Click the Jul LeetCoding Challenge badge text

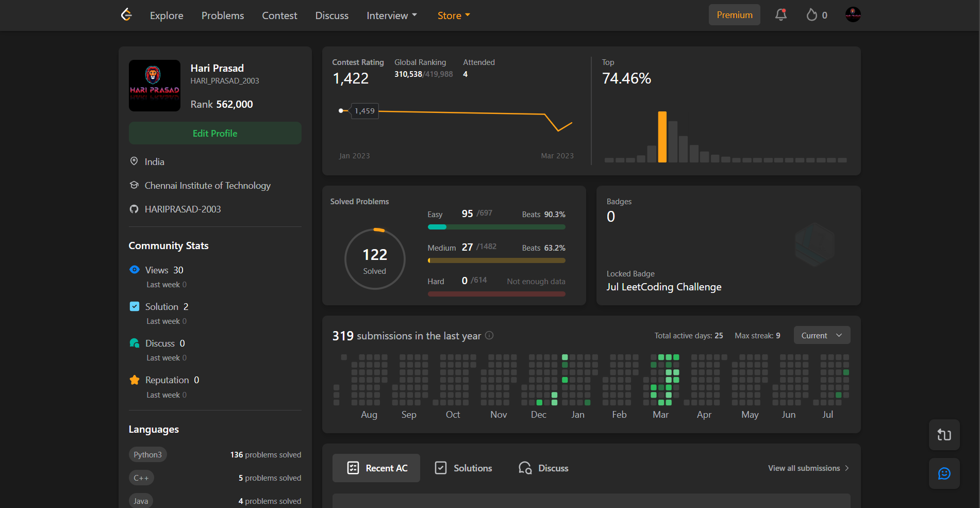pos(664,287)
